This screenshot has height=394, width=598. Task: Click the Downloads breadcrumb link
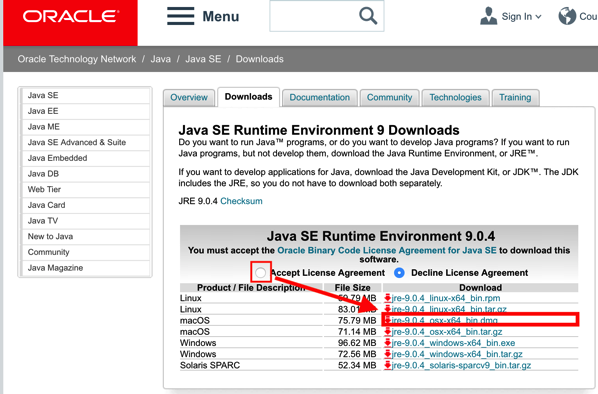click(x=259, y=59)
